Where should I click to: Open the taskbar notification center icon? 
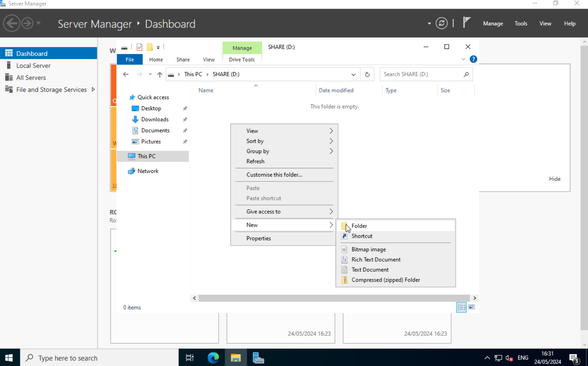click(x=574, y=358)
